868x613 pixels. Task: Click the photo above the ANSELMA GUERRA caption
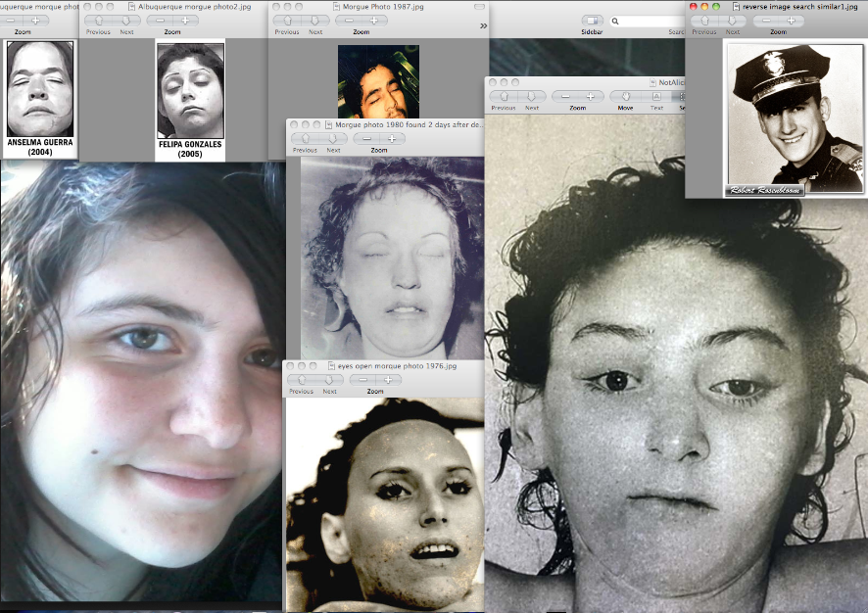(40, 88)
